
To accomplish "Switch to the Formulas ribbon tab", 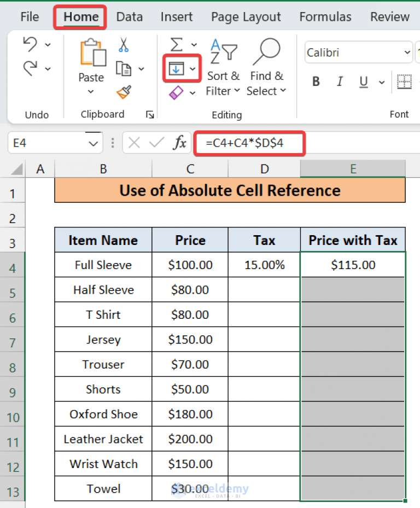I will tap(325, 17).
